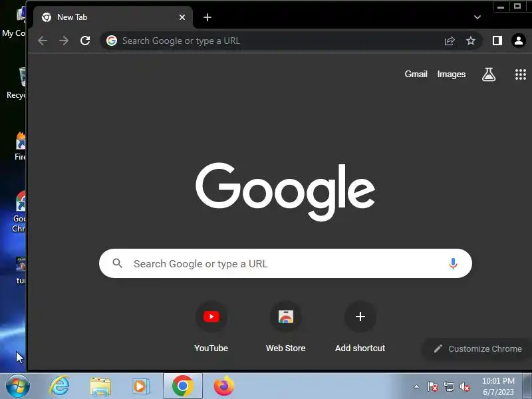Show hidden tray icons arrow
532x399 pixels.
pos(416,386)
